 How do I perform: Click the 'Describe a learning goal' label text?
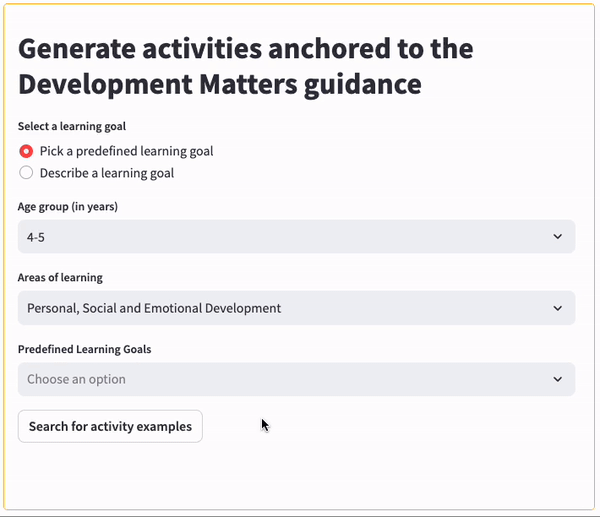point(107,173)
